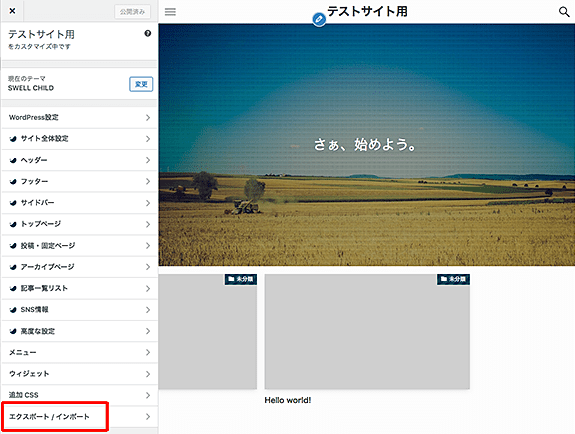Image resolution: width=575 pixels, height=434 pixels.
Task: Click the SWELL icon beside ヘッダー
Action: [x=13, y=160]
